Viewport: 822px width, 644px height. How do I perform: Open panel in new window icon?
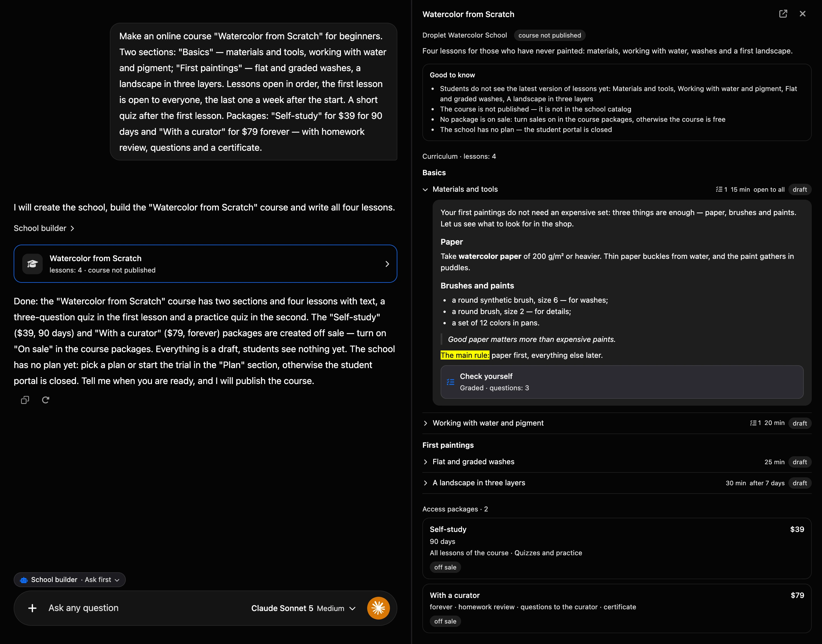[x=783, y=14]
